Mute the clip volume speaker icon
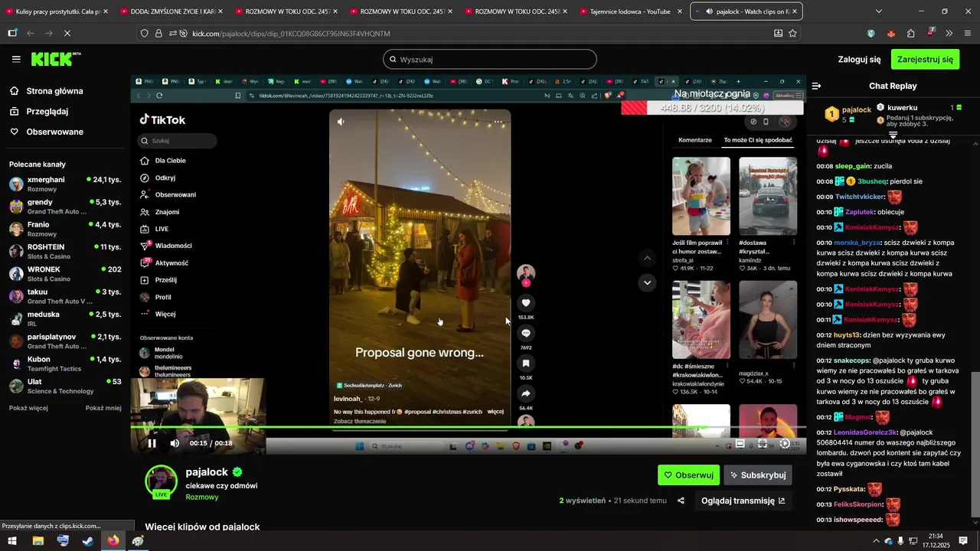This screenshot has width=980, height=551. click(175, 443)
